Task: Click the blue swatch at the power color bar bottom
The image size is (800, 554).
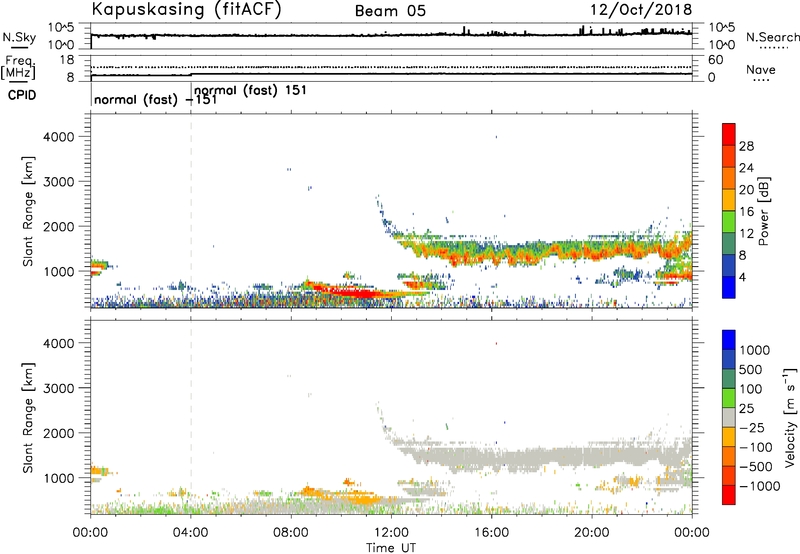Action: 729,287
